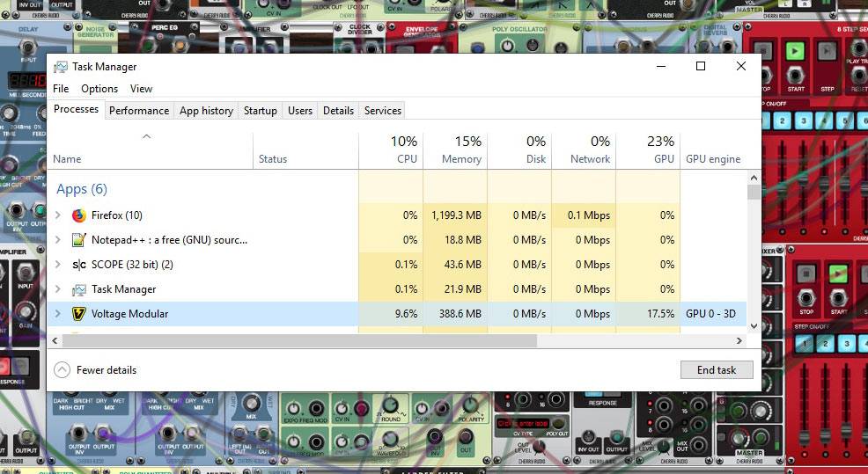Click the Notepad++ application icon
868x474 pixels.
79,240
